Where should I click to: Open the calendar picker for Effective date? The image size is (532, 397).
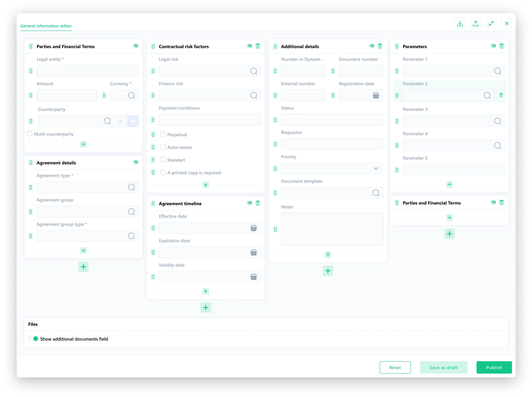pyautogui.click(x=254, y=228)
